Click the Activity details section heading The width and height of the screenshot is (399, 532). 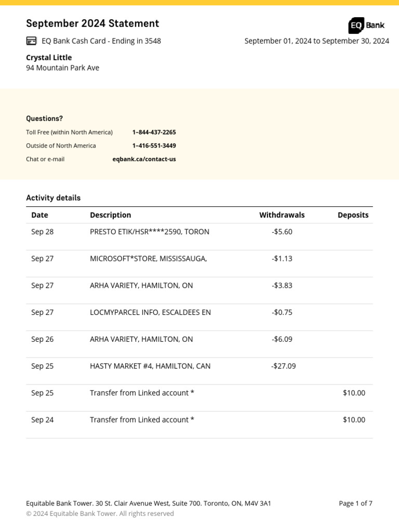(x=53, y=198)
